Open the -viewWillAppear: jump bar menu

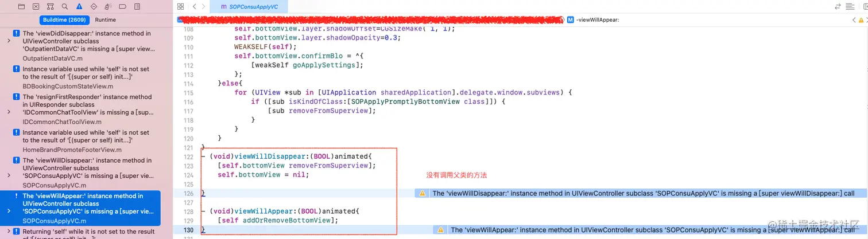point(597,19)
